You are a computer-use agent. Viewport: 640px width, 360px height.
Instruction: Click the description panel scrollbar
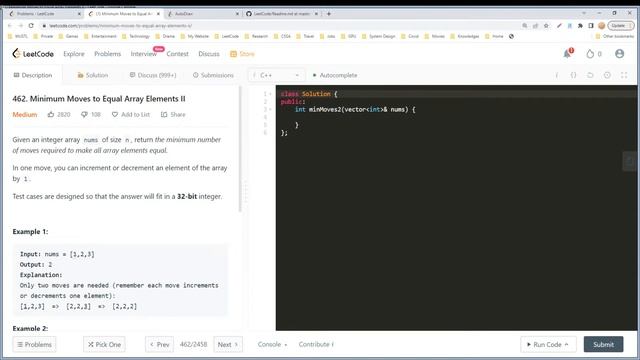(x=240, y=149)
